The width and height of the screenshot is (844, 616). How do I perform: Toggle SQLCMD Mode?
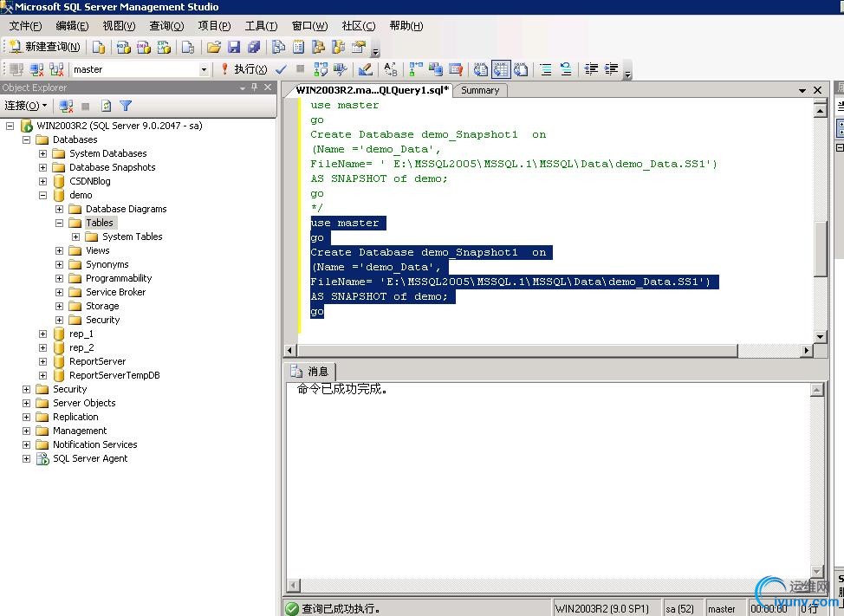coord(456,68)
